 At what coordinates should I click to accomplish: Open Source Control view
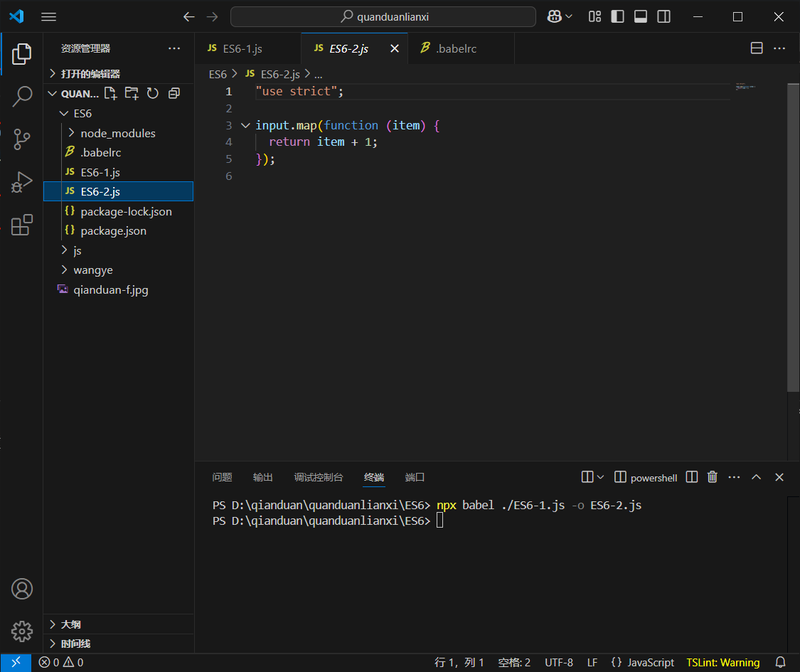22,139
